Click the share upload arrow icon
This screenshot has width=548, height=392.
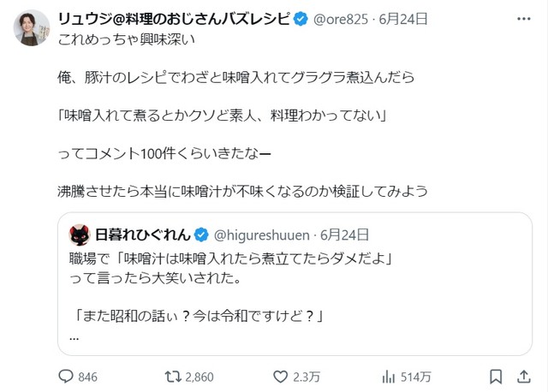click(x=524, y=376)
